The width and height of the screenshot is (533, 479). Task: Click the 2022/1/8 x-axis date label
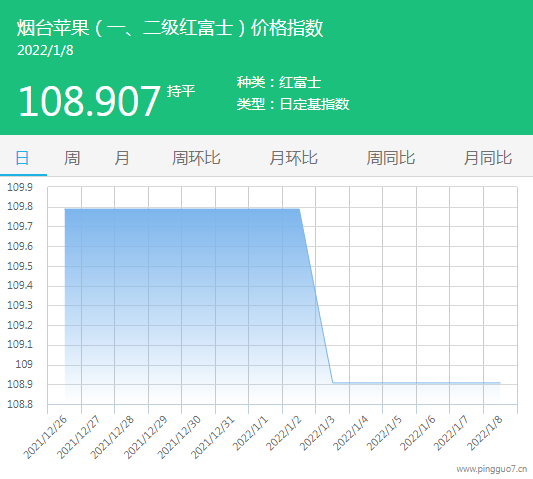pyautogui.click(x=485, y=433)
